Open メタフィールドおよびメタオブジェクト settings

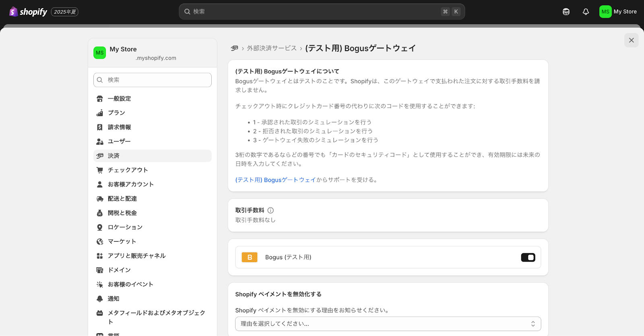click(152, 317)
